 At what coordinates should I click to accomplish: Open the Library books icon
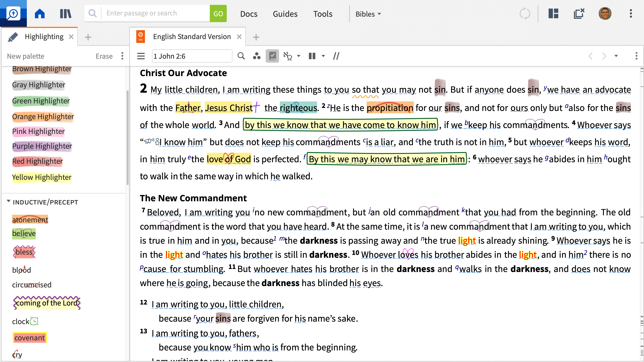(x=66, y=13)
